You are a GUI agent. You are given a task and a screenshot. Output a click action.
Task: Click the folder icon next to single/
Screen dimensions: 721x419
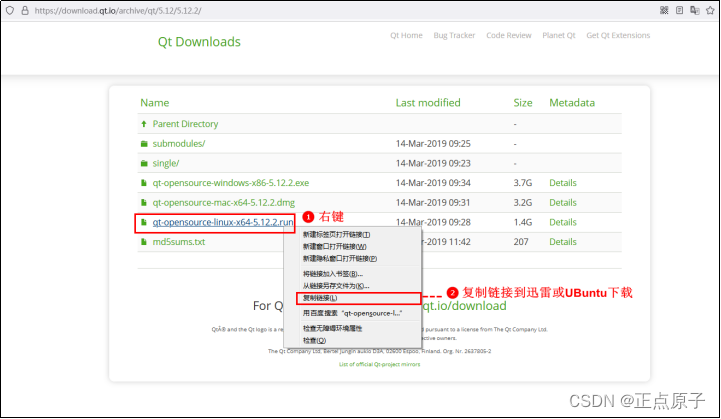point(144,163)
